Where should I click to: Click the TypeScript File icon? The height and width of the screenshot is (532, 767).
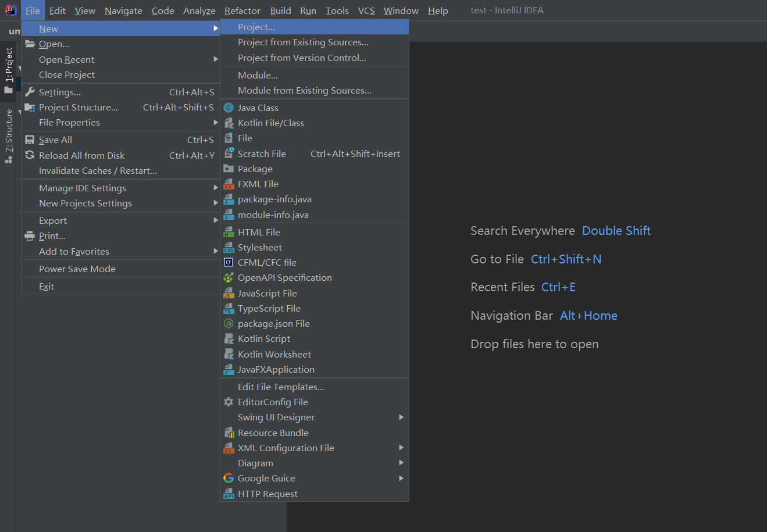pos(229,309)
